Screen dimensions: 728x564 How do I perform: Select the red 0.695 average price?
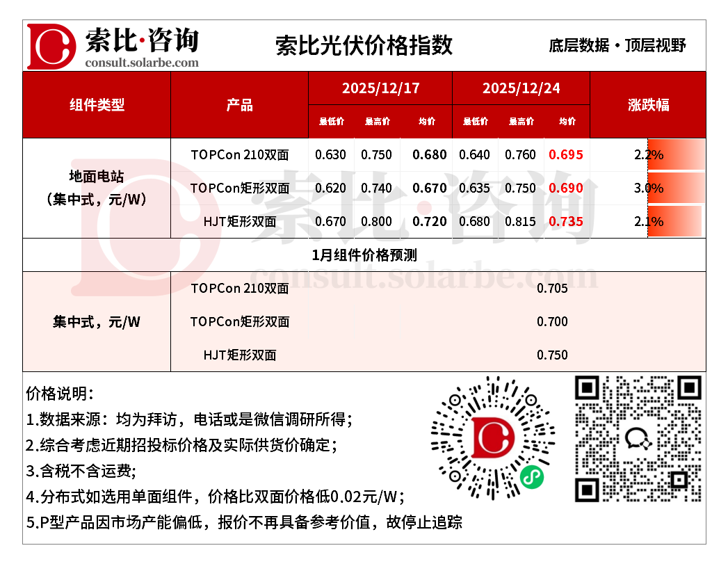566,155
